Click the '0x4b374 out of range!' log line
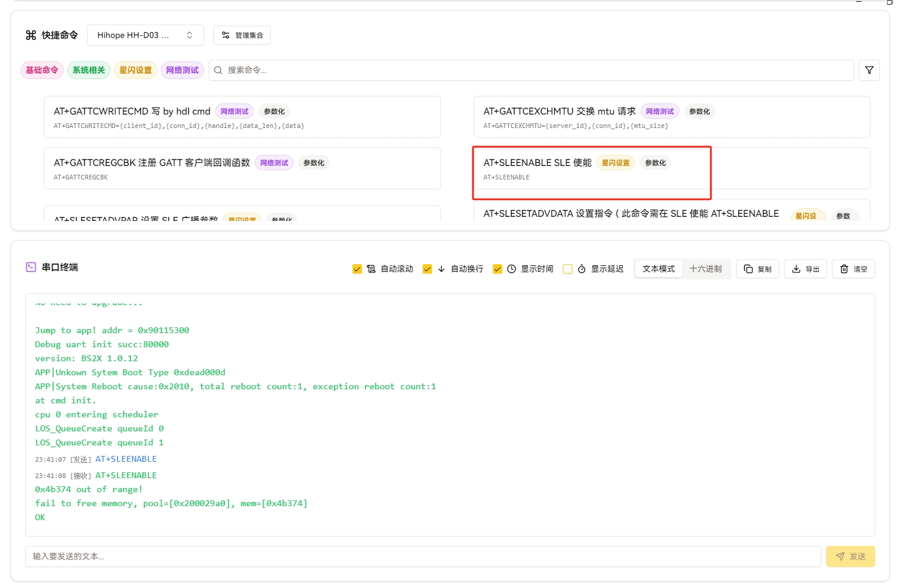 point(89,489)
